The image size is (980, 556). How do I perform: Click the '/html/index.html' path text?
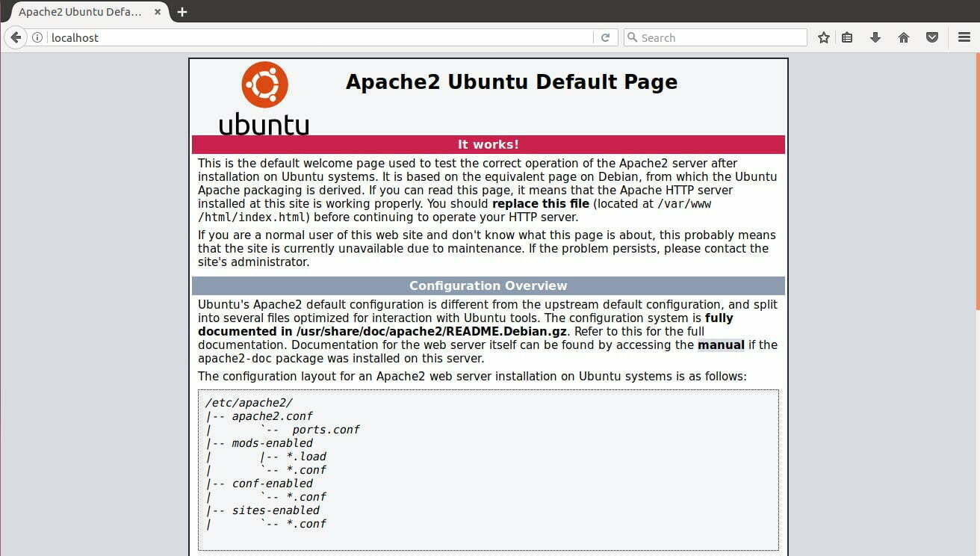(252, 217)
